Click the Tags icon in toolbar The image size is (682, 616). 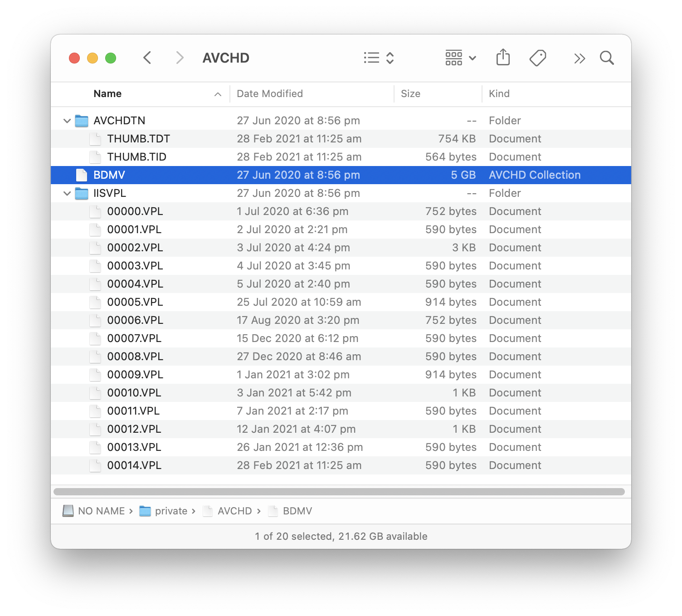(x=538, y=58)
